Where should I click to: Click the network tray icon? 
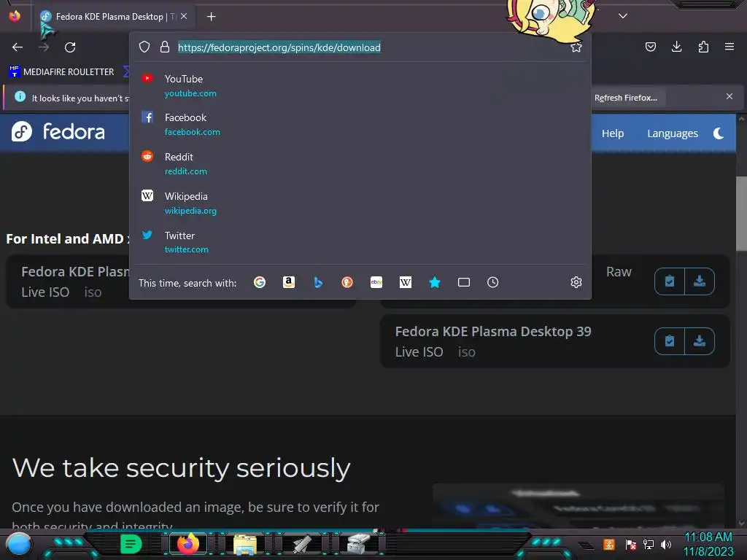pos(649,544)
